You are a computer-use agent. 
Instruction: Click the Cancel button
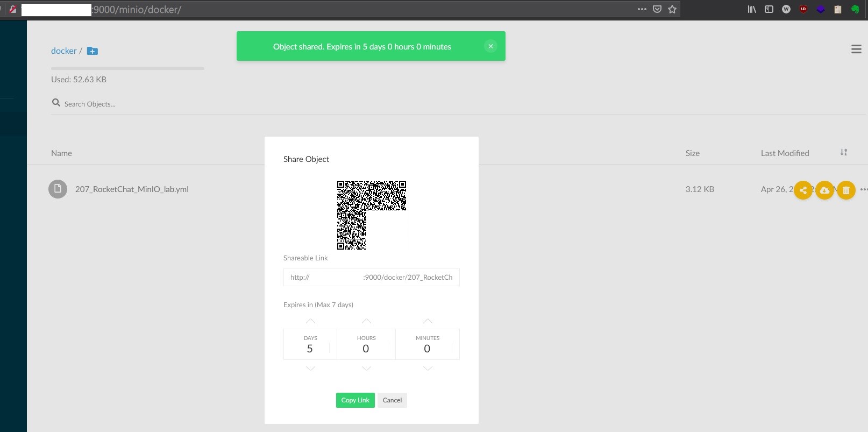pyautogui.click(x=392, y=400)
